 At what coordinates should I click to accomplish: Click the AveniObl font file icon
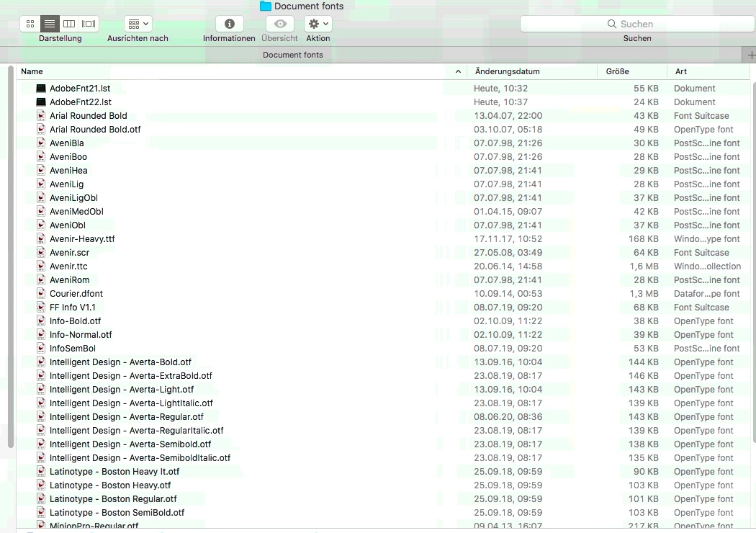41,225
